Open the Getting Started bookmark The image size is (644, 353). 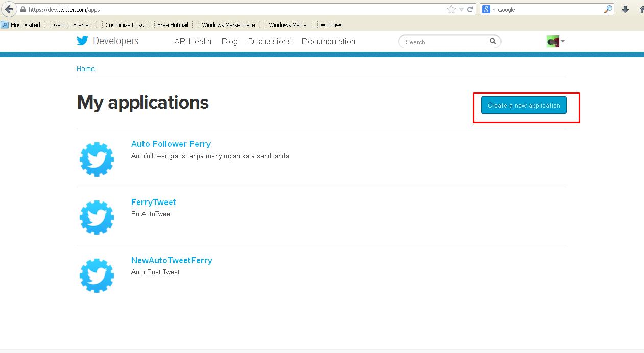(68, 24)
